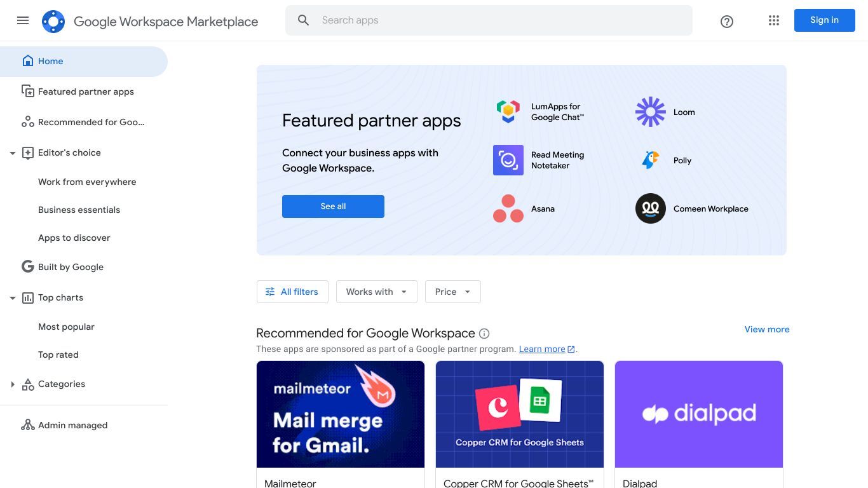Open the Comeen Workplace icon
Screen dimensions: 868x488
pyautogui.click(x=651, y=208)
